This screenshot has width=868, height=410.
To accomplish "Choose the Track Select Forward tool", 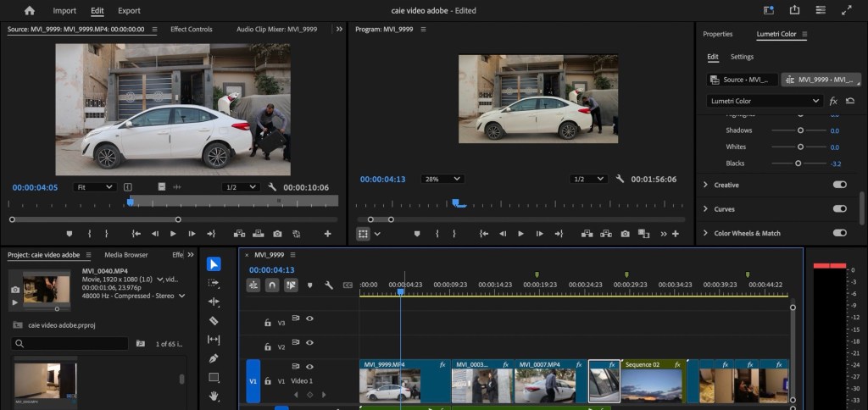I will [x=214, y=283].
